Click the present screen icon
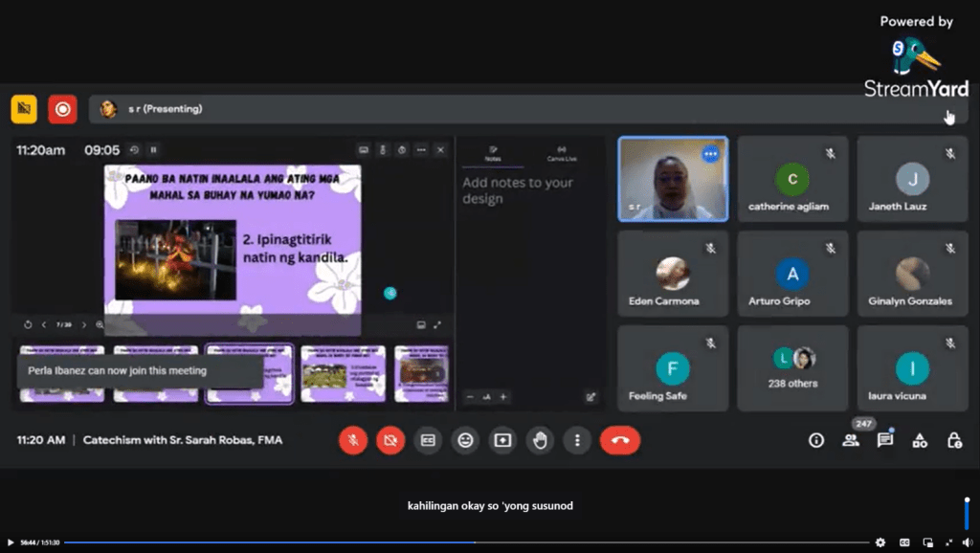The image size is (980, 553). 502,440
